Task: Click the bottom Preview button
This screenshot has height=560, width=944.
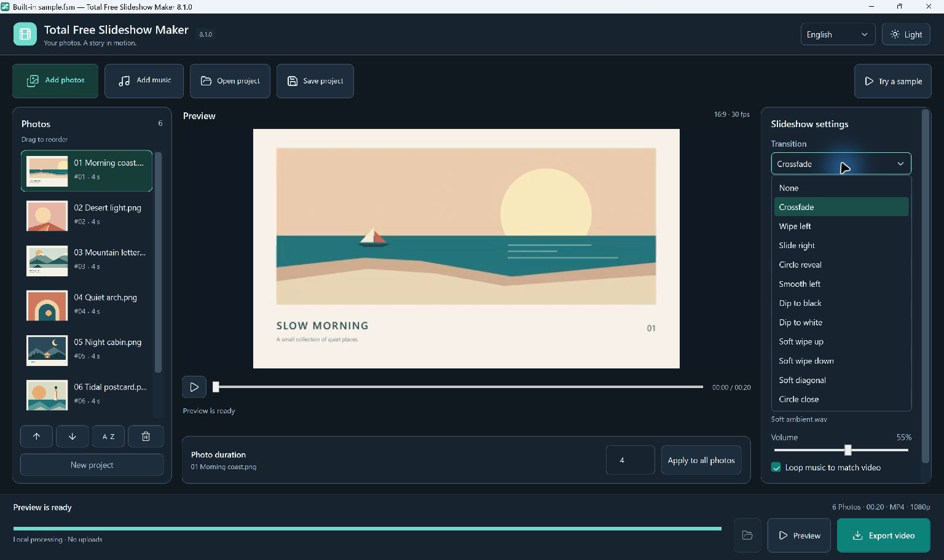Action: point(799,535)
